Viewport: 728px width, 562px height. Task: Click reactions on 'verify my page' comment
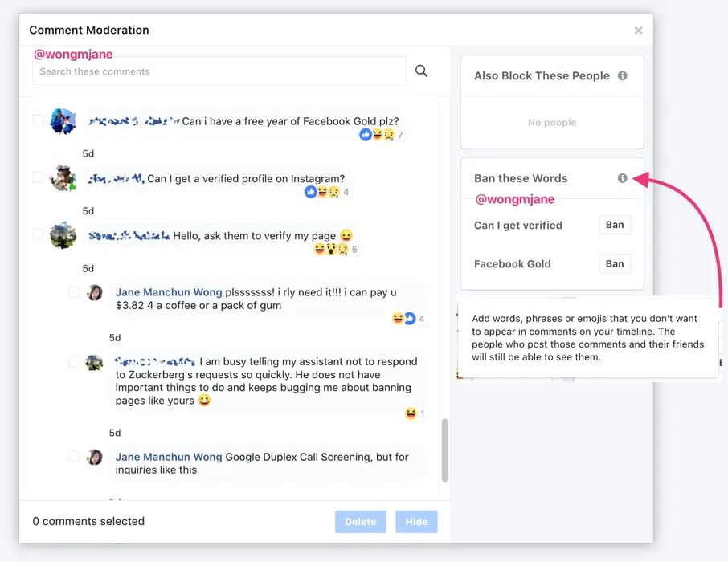[331, 250]
